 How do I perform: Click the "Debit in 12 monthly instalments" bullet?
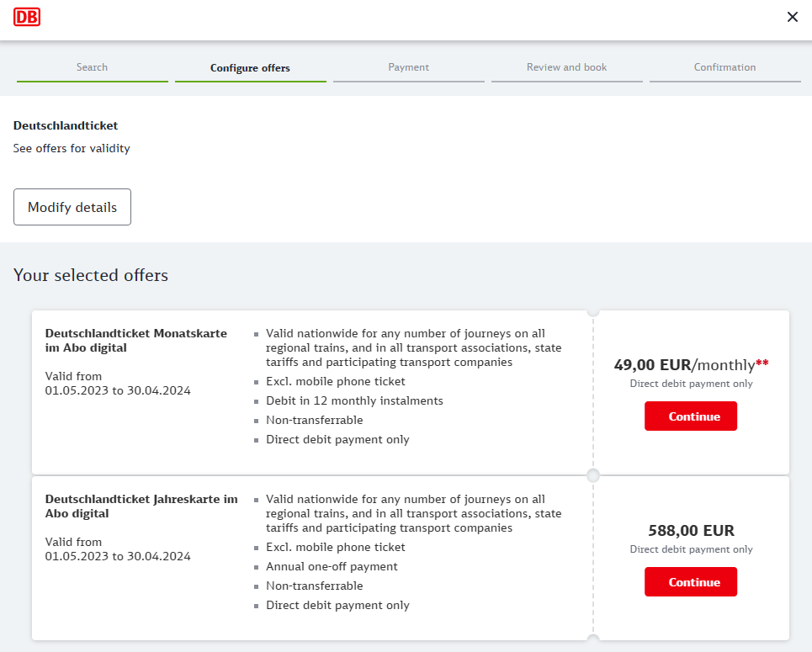354,400
